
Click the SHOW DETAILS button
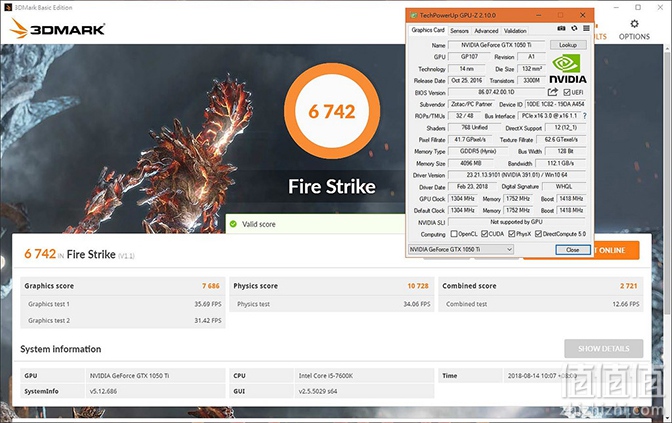(603, 348)
